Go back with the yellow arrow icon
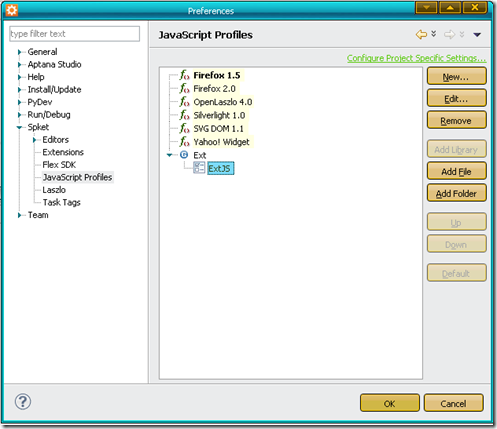The height and width of the screenshot is (429, 497). click(x=421, y=34)
